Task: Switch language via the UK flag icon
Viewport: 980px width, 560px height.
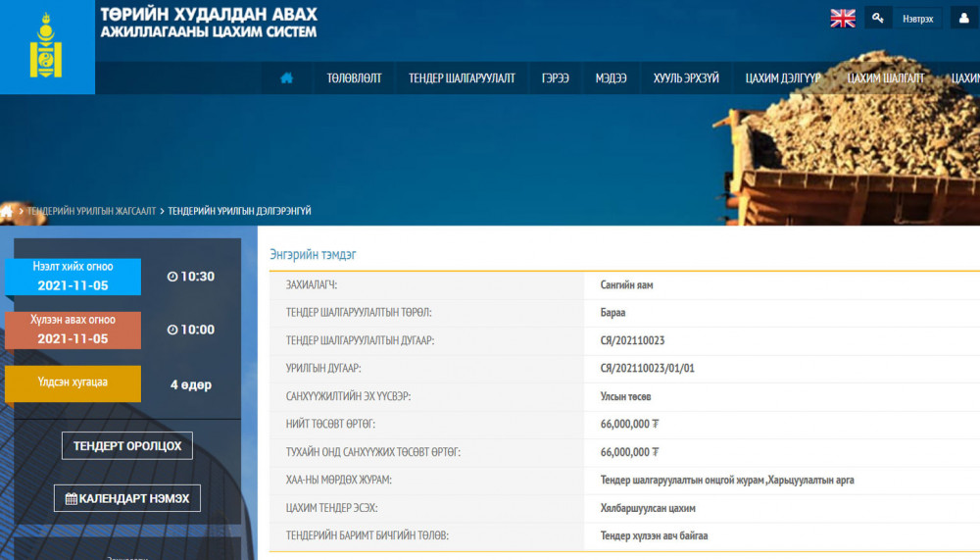Action: [843, 19]
